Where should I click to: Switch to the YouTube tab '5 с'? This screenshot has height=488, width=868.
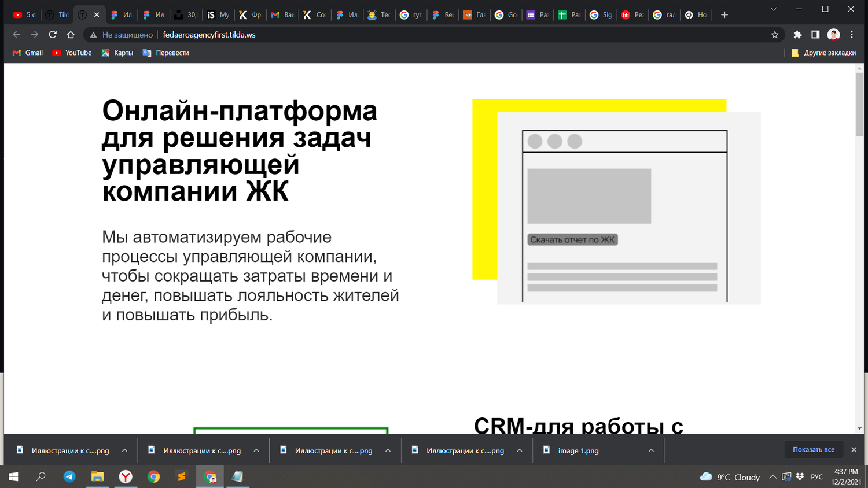(25, 15)
